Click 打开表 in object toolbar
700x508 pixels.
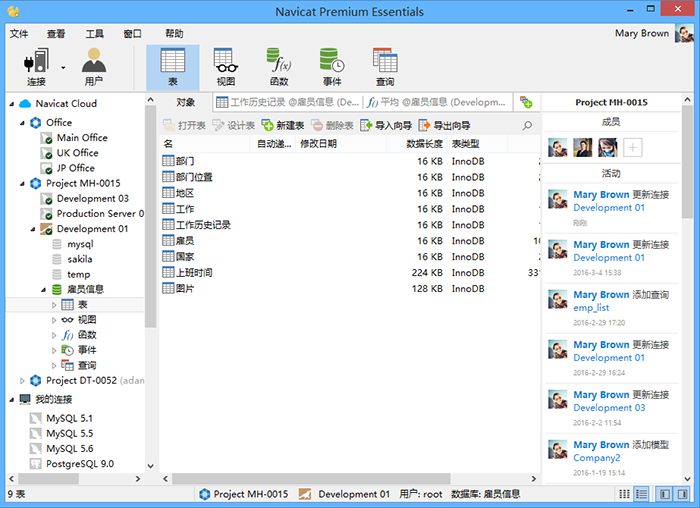[x=184, y=125]
